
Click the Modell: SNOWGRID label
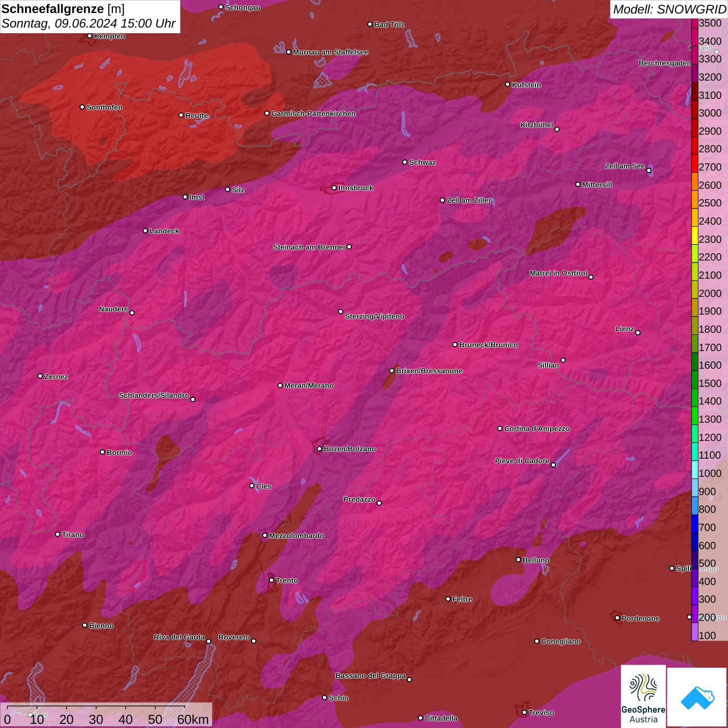coord(669,9)
